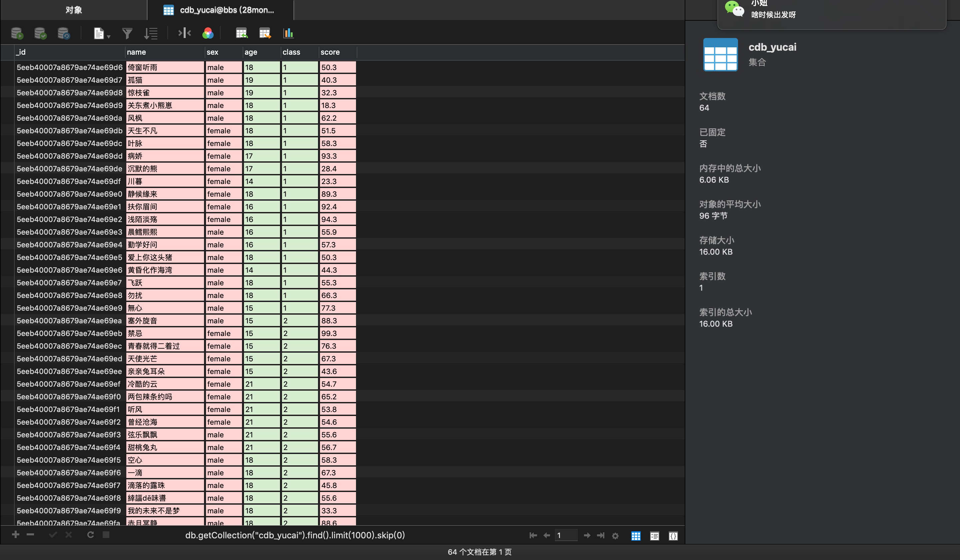Switch to tree list view mode
960x560 pixels.
tap(654, 536)
